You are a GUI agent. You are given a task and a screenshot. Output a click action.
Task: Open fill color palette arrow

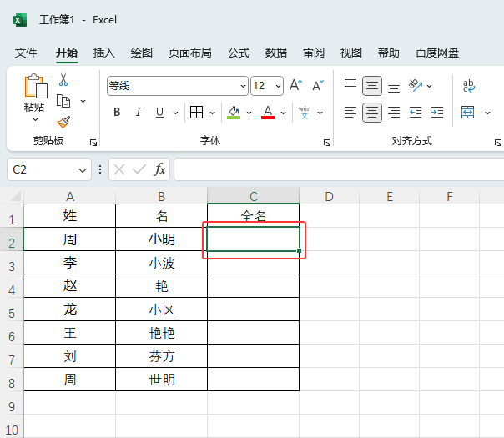(x=249, y=113)
